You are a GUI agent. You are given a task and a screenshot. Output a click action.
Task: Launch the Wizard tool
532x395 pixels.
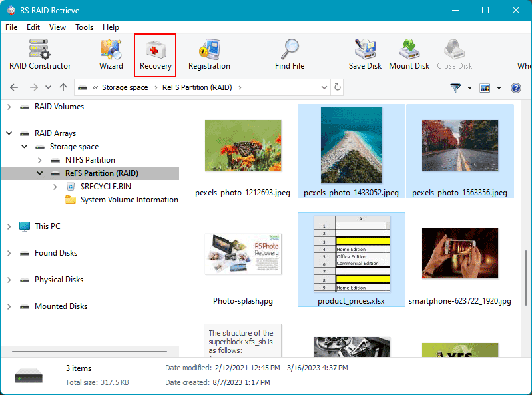(111, 55)
